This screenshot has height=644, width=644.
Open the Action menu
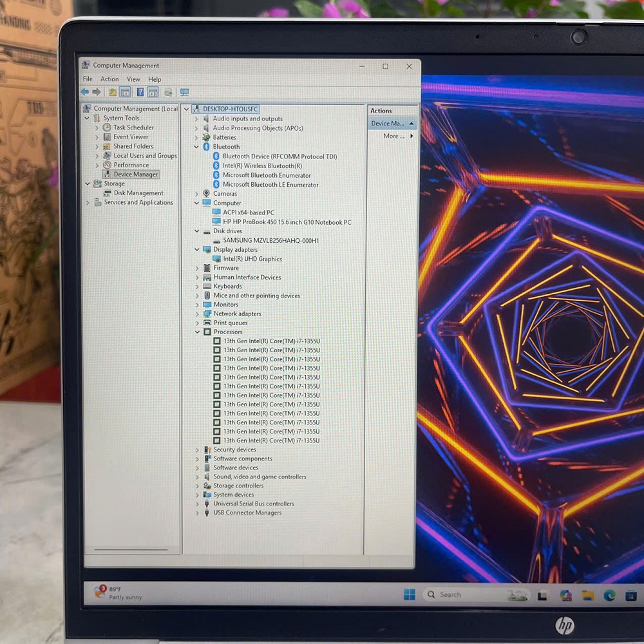(109, 79)
